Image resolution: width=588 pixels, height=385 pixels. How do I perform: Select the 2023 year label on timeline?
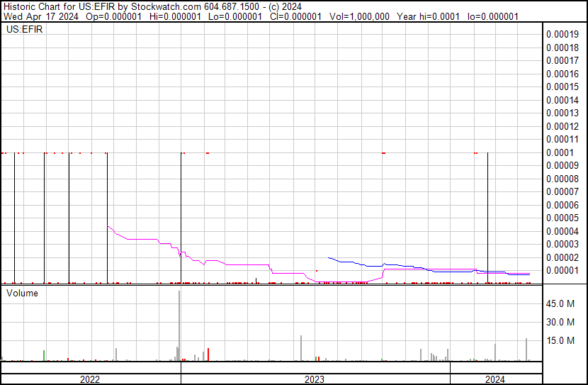pyautogui.click(x=315, y=379)
